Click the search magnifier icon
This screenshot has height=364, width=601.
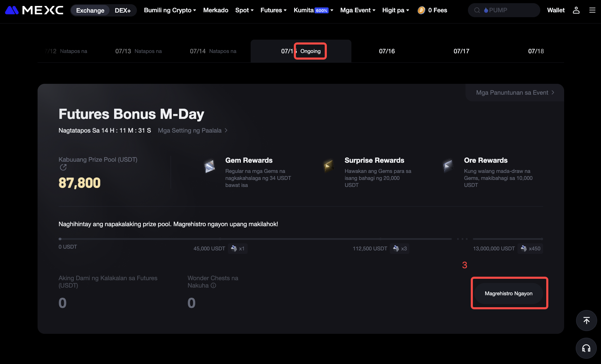[477, 10]
